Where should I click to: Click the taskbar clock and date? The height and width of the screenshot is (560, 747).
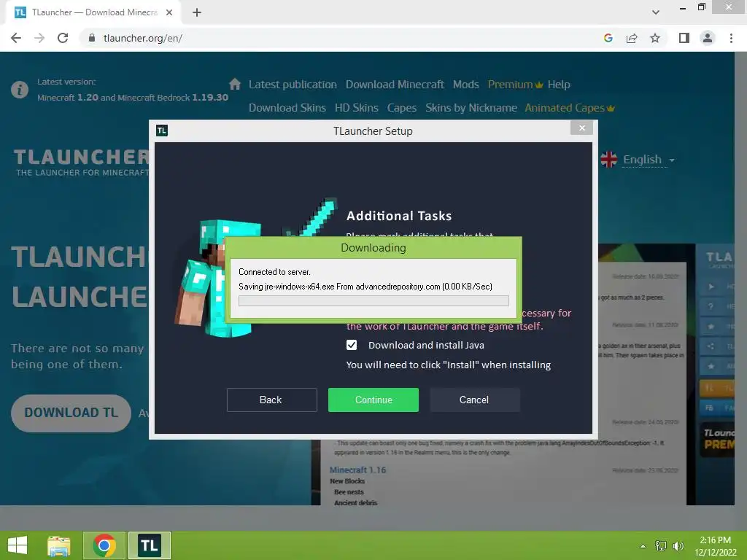715,546
